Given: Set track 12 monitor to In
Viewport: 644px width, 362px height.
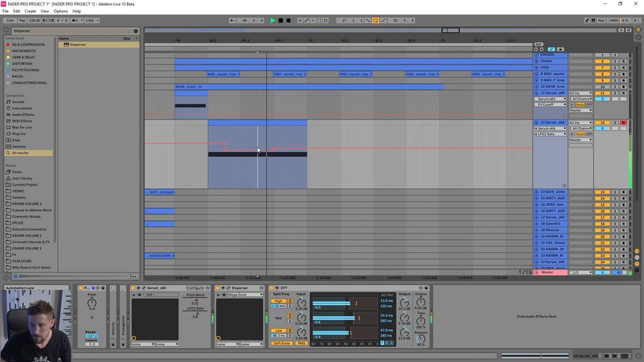Looking at the screenshot, I should (x=572, y=134).
